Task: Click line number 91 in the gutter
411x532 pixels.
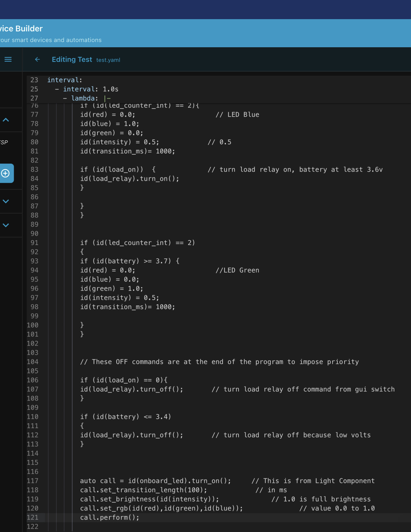Action: [x=34, y=243]
